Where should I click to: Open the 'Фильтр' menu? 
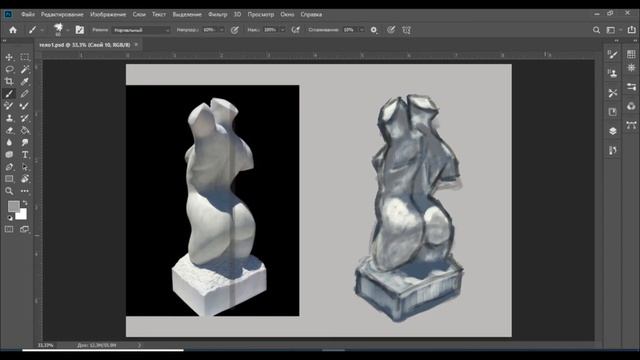click(x=218, y=14)
